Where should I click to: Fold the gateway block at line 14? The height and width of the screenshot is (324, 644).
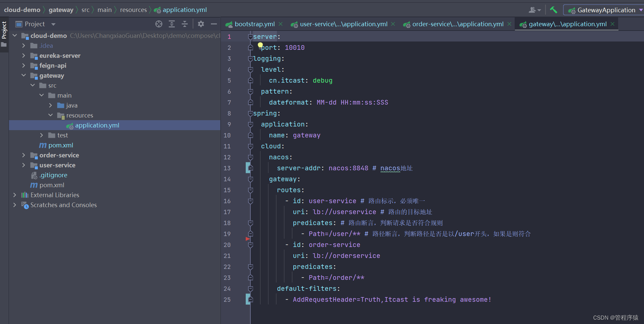point(250,179)
